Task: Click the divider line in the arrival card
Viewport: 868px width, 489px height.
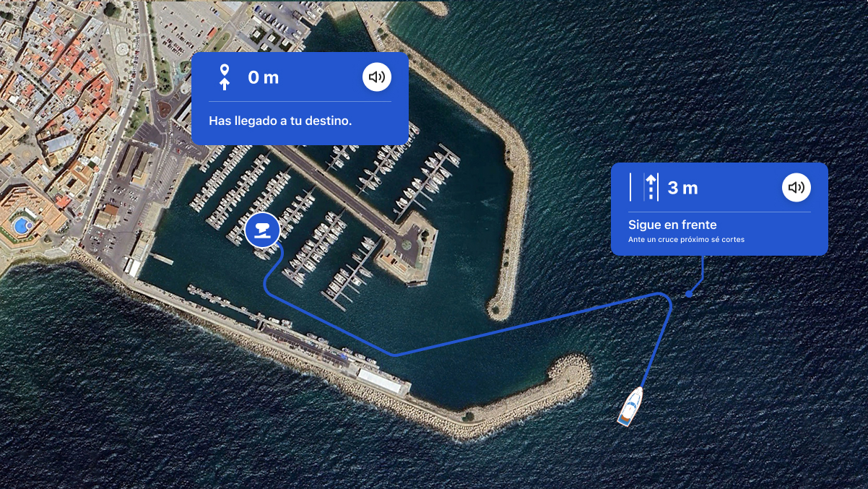Action: pos(300,101)
